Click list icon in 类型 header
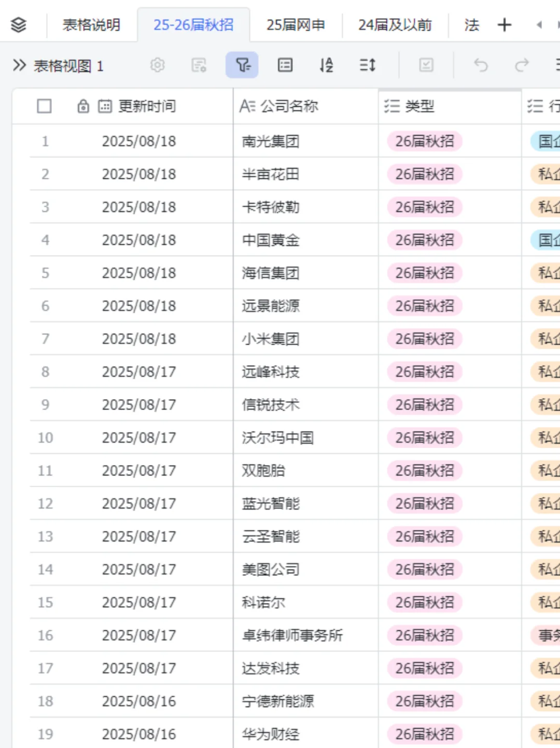The height and width of the screenshot is (748, 560). click(x=392, y=106)
